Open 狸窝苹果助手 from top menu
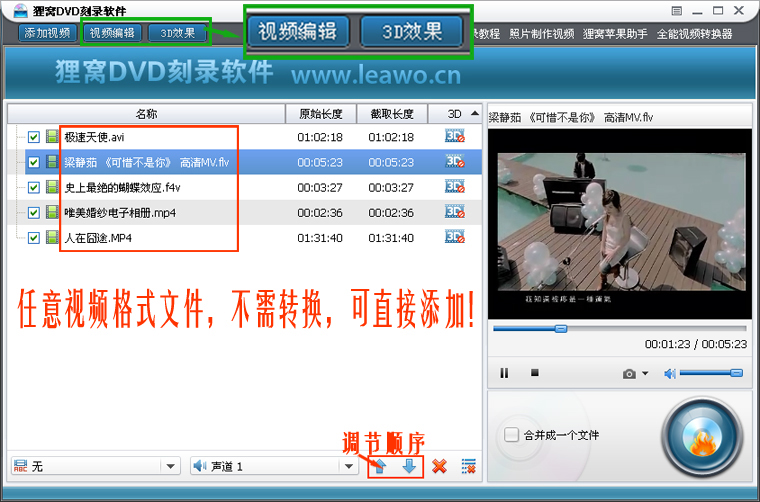Viewport: 760px width, 502px height. 615,33
